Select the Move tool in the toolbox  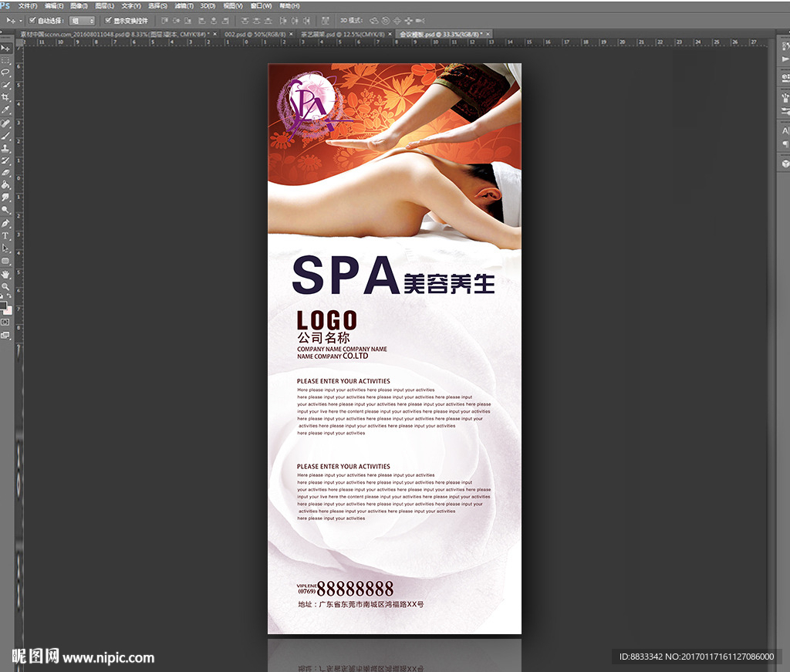coord(5,49)
